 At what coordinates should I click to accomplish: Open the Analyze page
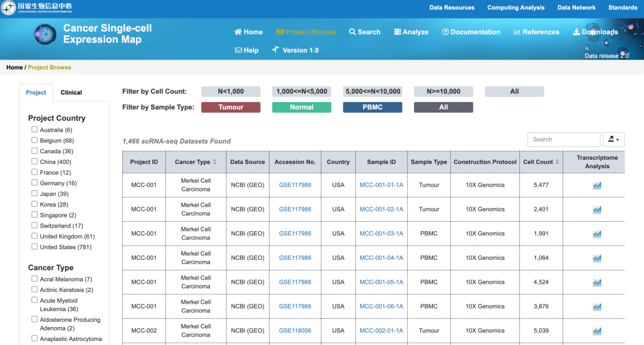click(x=411, y=32)
